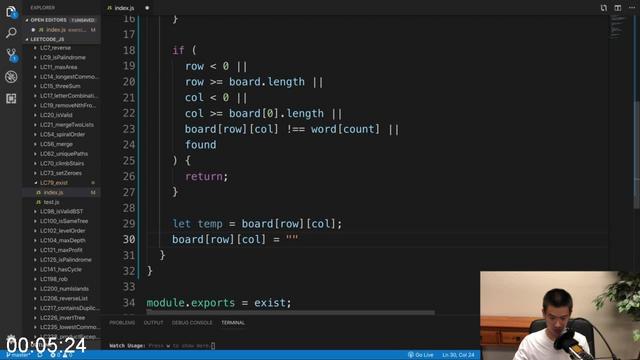Open the LC62_uniquePaths folder

pos(64,153)
